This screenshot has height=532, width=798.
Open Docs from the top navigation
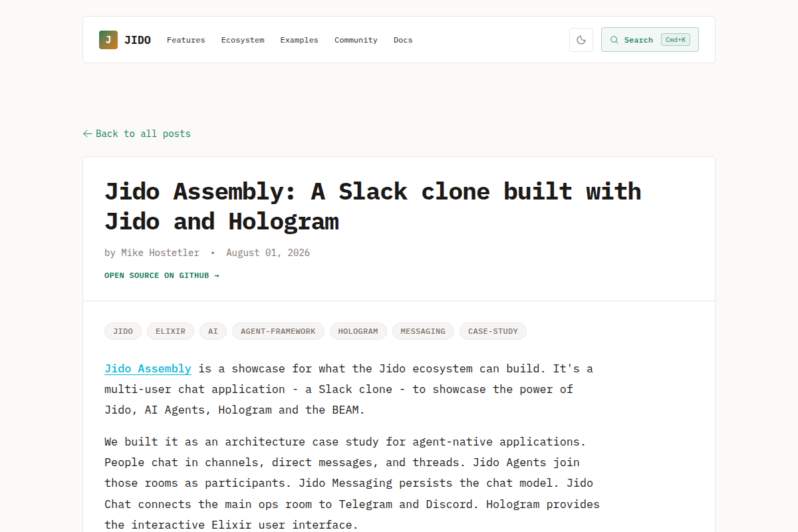click(403, 40)
